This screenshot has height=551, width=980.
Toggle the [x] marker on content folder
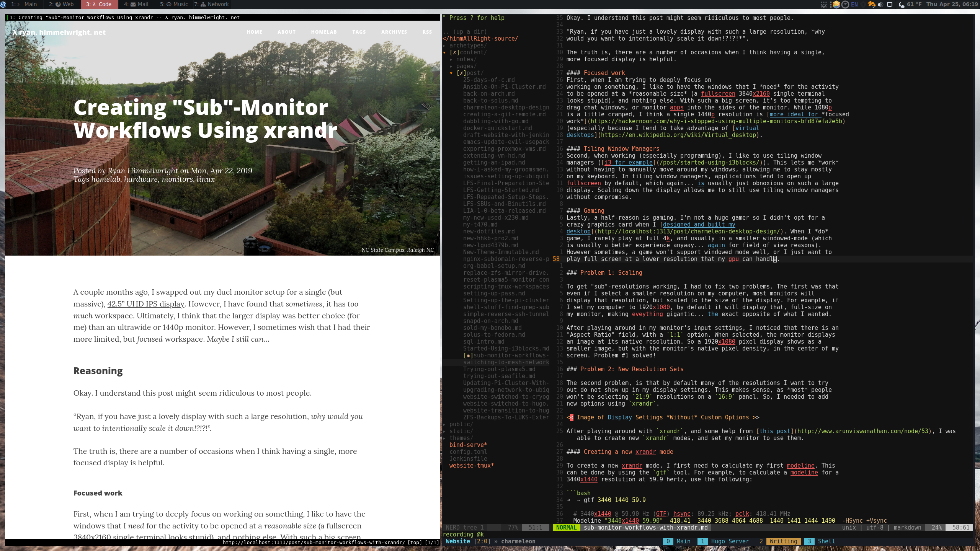tap(454, 52)
